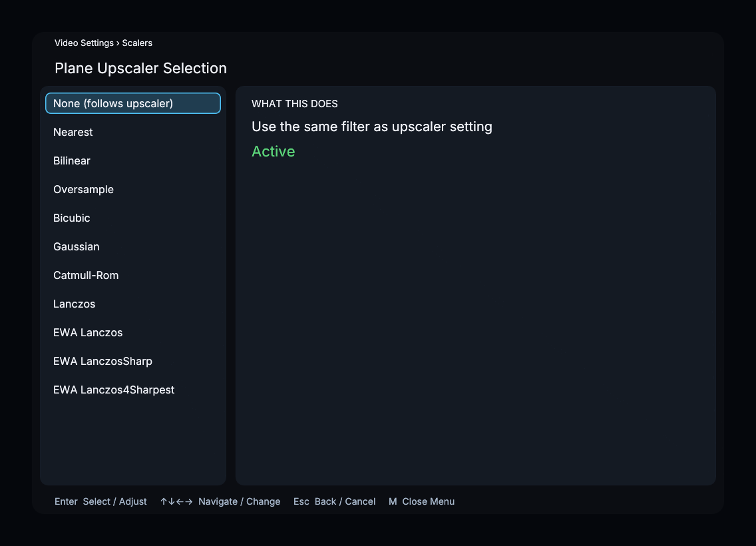Select None (follows upscaler) option
The image size is (756, 546).
[133, 103]
